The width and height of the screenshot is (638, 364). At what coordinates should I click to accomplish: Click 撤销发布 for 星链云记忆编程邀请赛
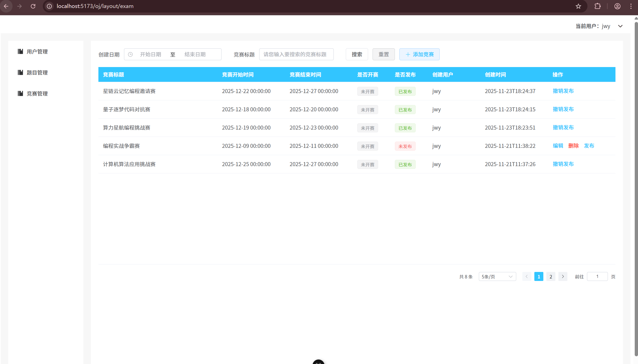tap(563, 91)
